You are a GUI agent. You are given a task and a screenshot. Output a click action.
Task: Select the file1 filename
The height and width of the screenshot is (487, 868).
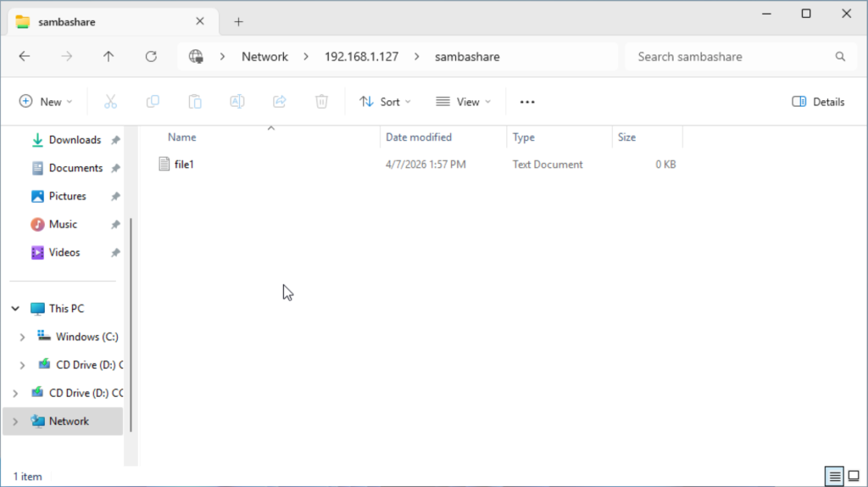(x=184, y=165)
